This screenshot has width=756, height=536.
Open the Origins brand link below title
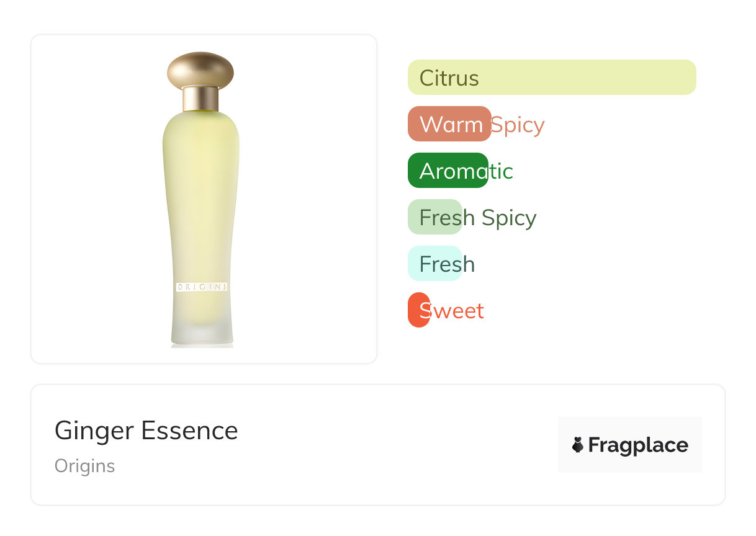(x=85, y=466)
